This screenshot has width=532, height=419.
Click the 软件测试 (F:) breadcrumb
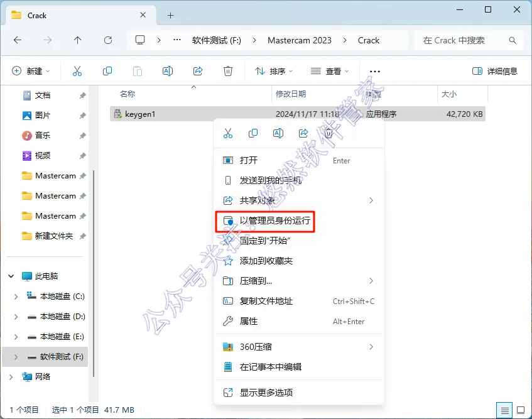coord(217,40)
